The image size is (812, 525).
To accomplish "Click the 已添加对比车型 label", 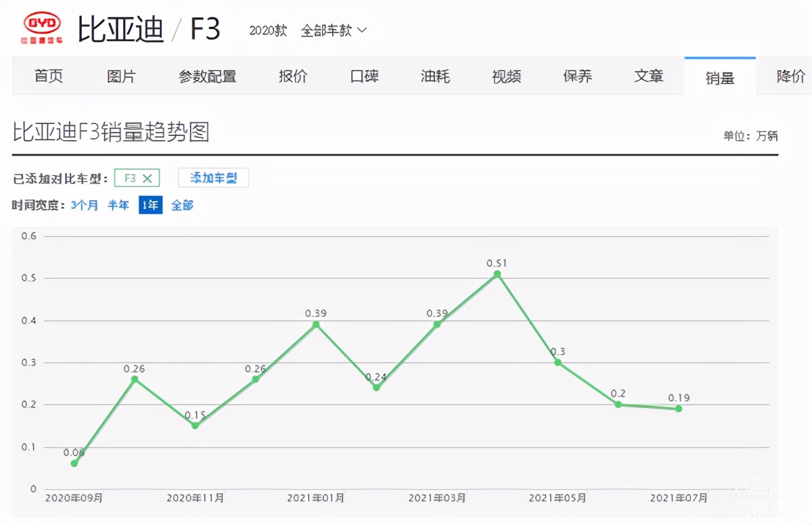I will [60, 179].
